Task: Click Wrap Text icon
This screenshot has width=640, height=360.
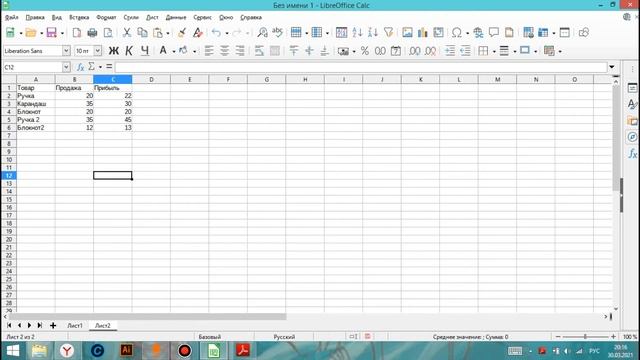Action: tap(259, 51)
